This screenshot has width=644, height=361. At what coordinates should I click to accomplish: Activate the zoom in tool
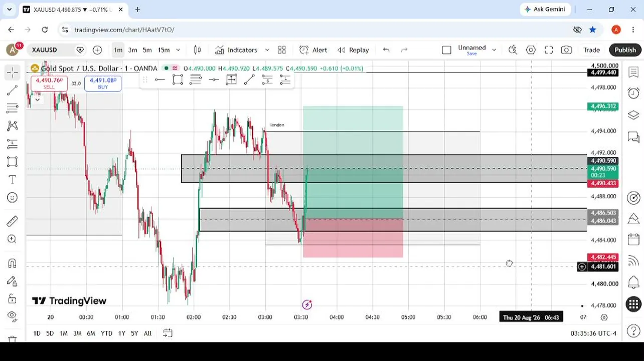13,239
